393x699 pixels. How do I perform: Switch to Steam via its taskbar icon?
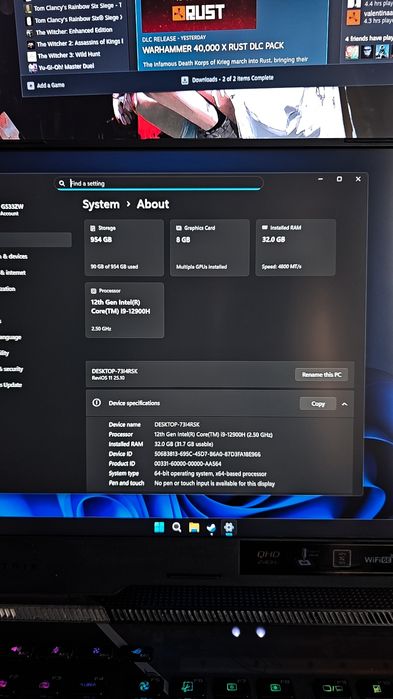pyautogui.click(x=211, y=528)
